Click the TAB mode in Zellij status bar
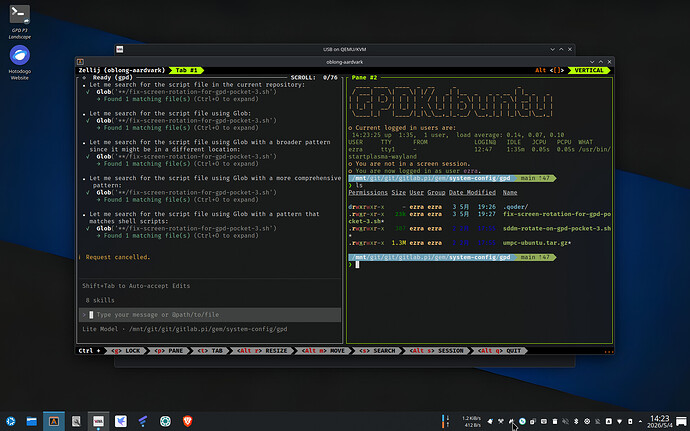Screen dimensions: 690x431 coord(210,351)
